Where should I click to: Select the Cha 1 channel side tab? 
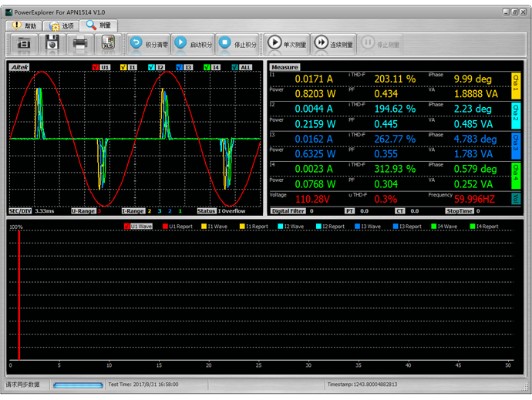[516, 85]
